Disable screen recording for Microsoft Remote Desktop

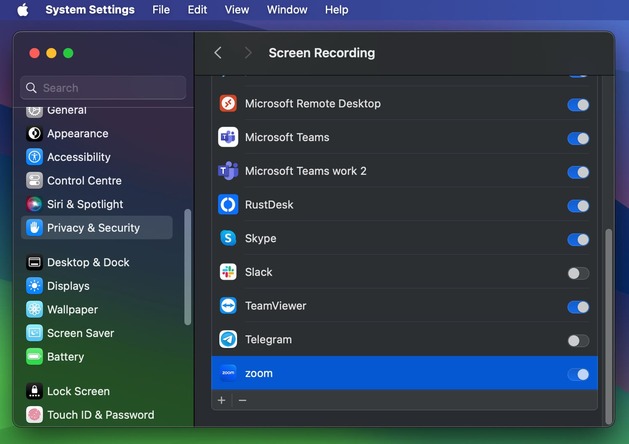point(578,105)
